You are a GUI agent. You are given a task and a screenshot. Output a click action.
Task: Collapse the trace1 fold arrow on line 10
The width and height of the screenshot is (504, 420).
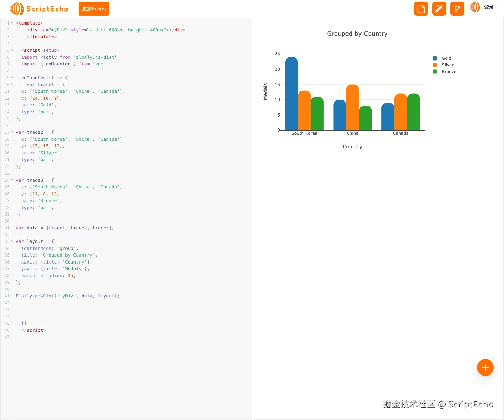pyautogui.click(x=12, y=84)
